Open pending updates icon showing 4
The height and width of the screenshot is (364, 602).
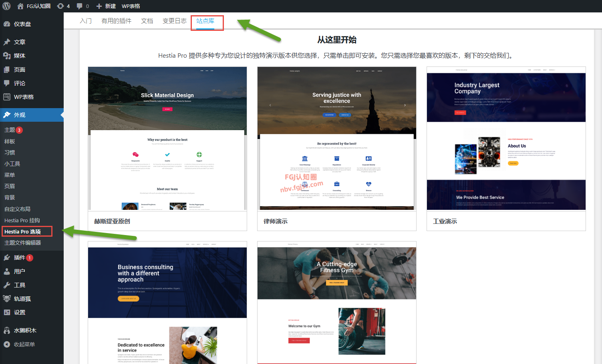[60, 6]
